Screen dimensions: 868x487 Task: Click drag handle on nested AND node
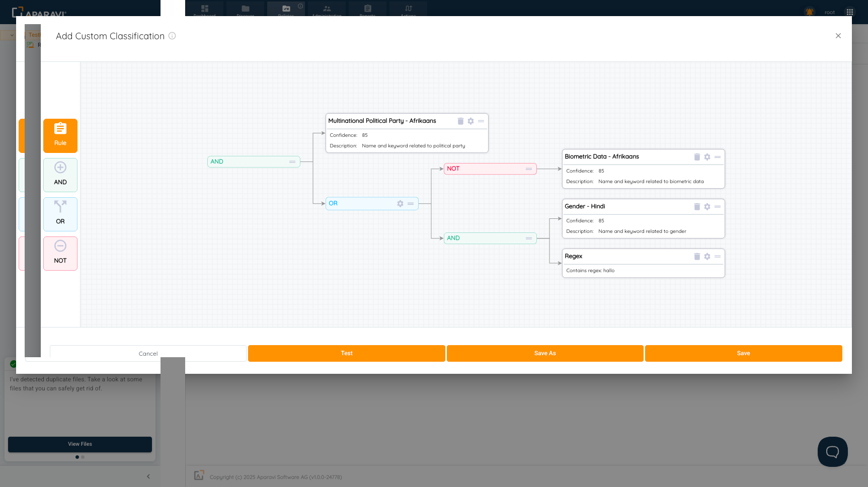pyautogui.click(x=529, y=238)
